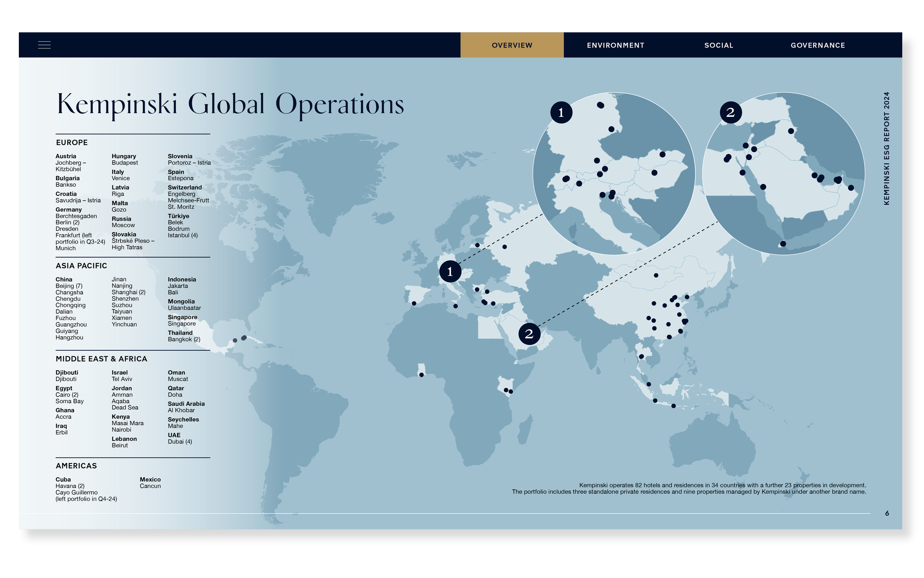Viewport: 924px width, 578px height.
Task: Click badge 1 on the Europe inset
Action: [561, 112]
